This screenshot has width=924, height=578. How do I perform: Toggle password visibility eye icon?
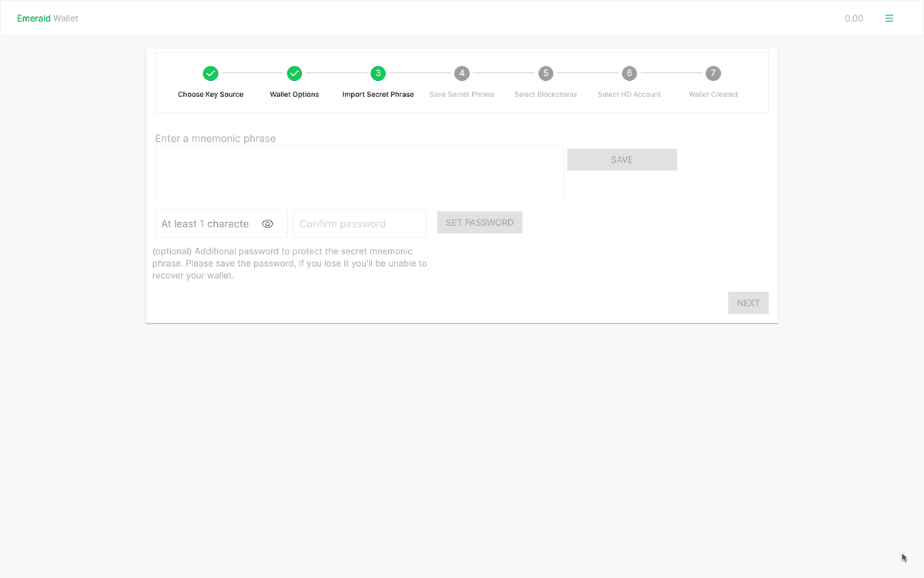268,223
